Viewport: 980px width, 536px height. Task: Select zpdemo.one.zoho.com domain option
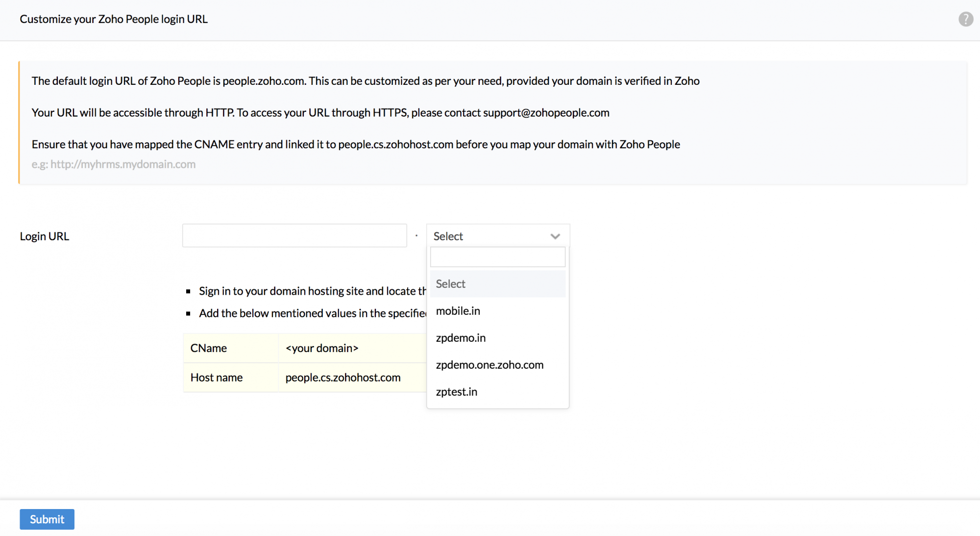[x=490, y=365]
